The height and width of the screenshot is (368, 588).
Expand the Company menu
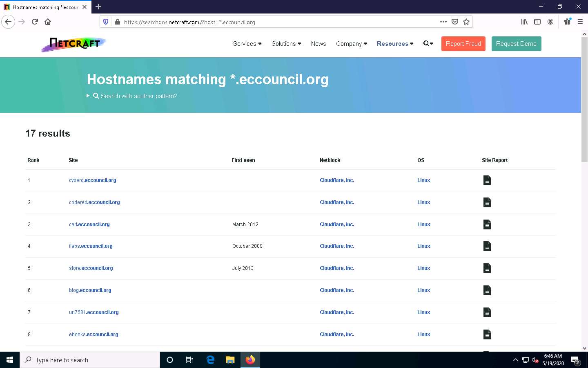click(x=352, y=44)
